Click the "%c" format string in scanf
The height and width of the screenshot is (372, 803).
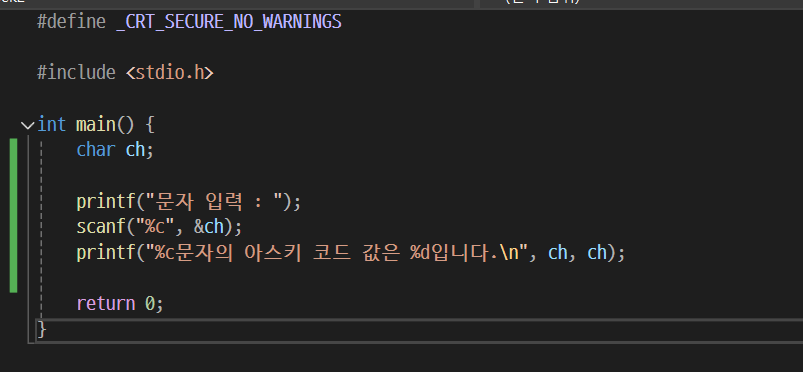[155, 226]
